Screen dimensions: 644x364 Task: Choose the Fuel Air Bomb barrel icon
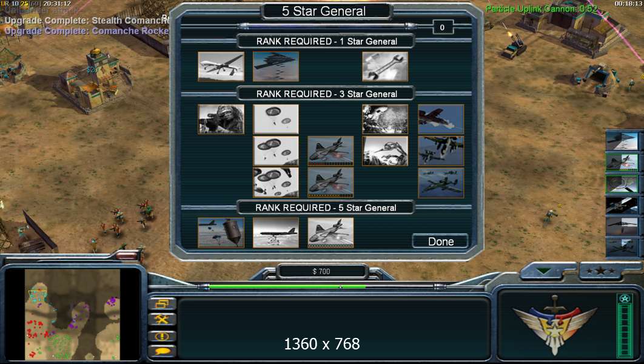point(221,232)
